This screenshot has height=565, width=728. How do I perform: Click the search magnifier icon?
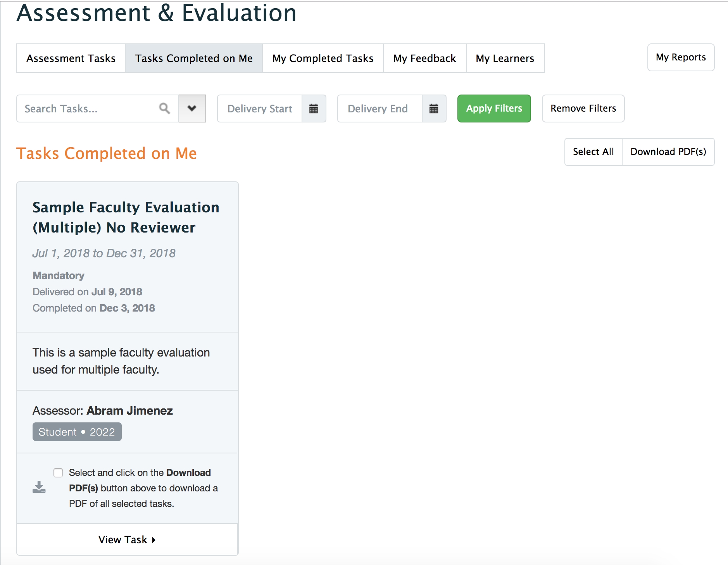click(164, 109)
